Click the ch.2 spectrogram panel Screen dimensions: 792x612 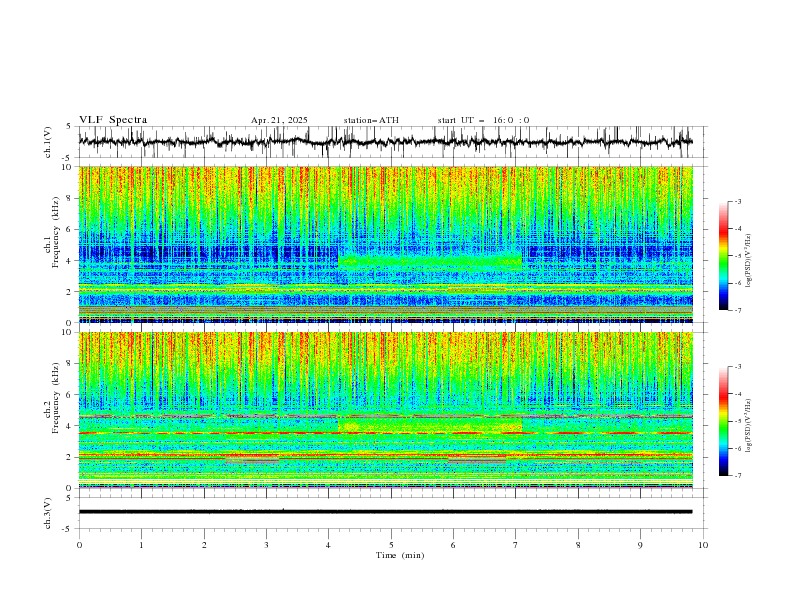[x=385, y=410]
